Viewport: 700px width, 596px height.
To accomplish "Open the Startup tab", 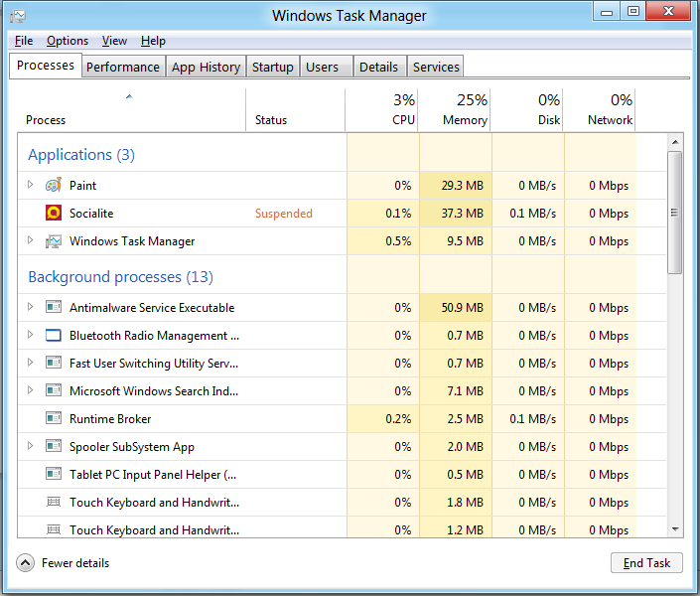I will [272, 67].
